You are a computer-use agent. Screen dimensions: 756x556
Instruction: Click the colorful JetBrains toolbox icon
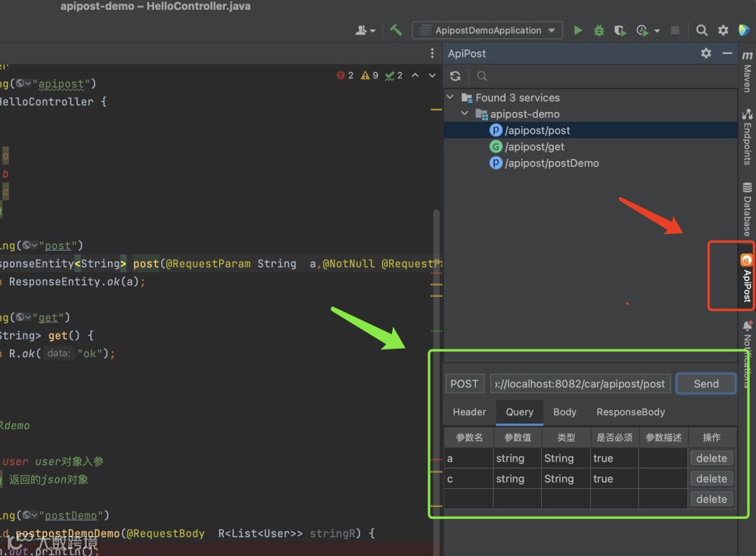click(x=744, y=30)
